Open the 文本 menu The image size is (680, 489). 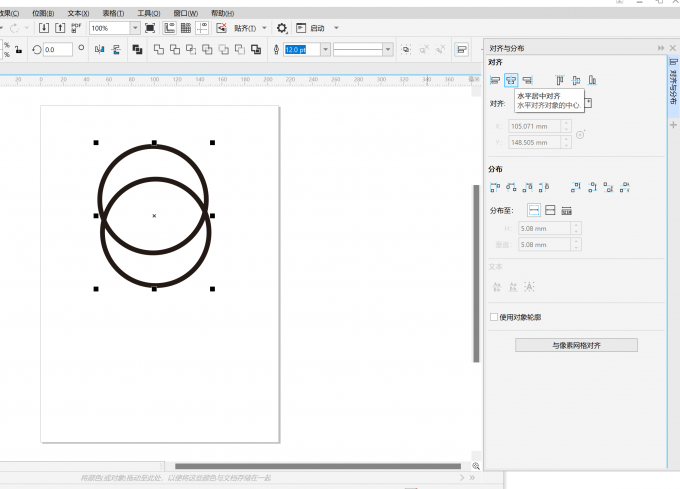[x=78, y=13]
